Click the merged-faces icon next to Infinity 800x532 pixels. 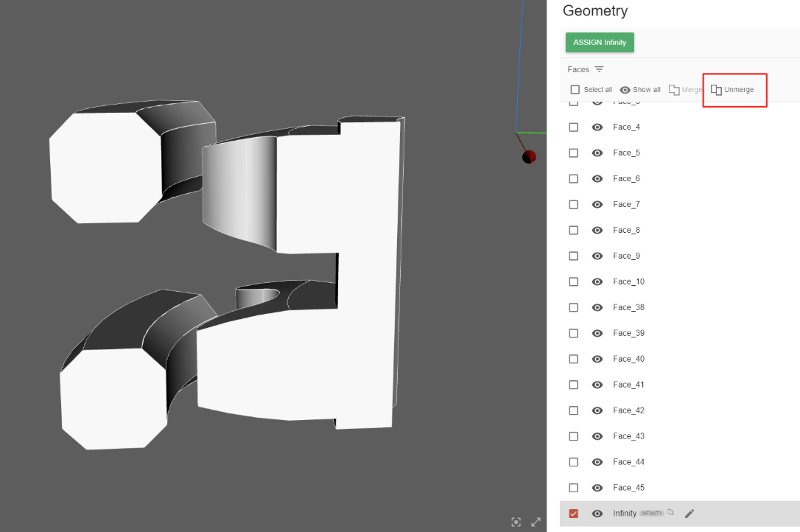point(670,513)
